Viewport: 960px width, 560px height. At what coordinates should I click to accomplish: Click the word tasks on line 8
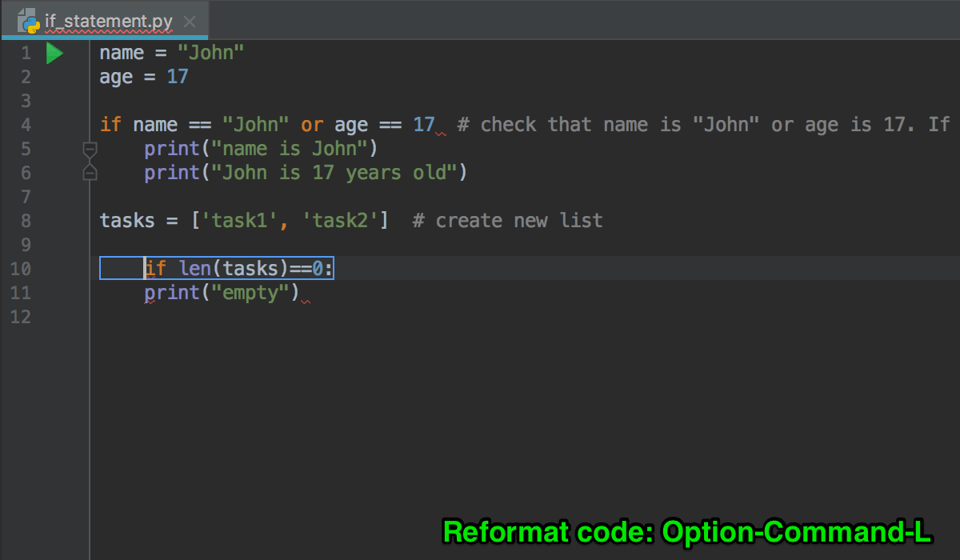click(126, 220)
